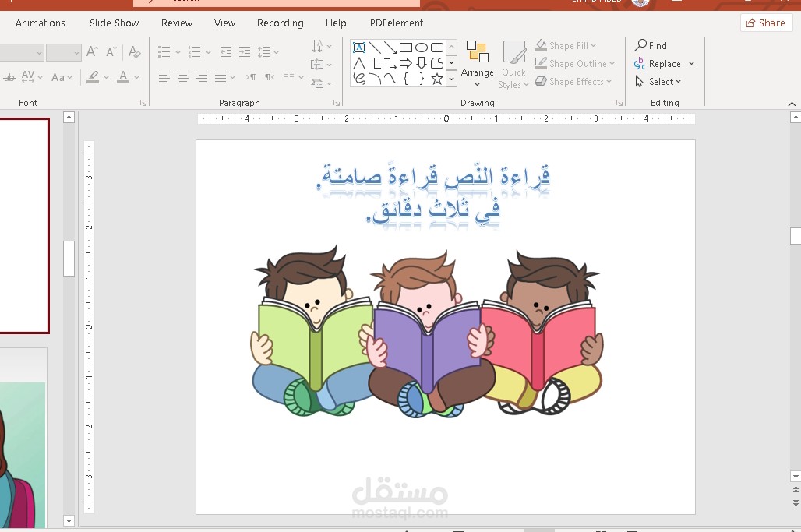Open Convert to SmartArt dropdown
This screenshot has width=801, height=532.
pyautogui.click(x=321, y=83)
